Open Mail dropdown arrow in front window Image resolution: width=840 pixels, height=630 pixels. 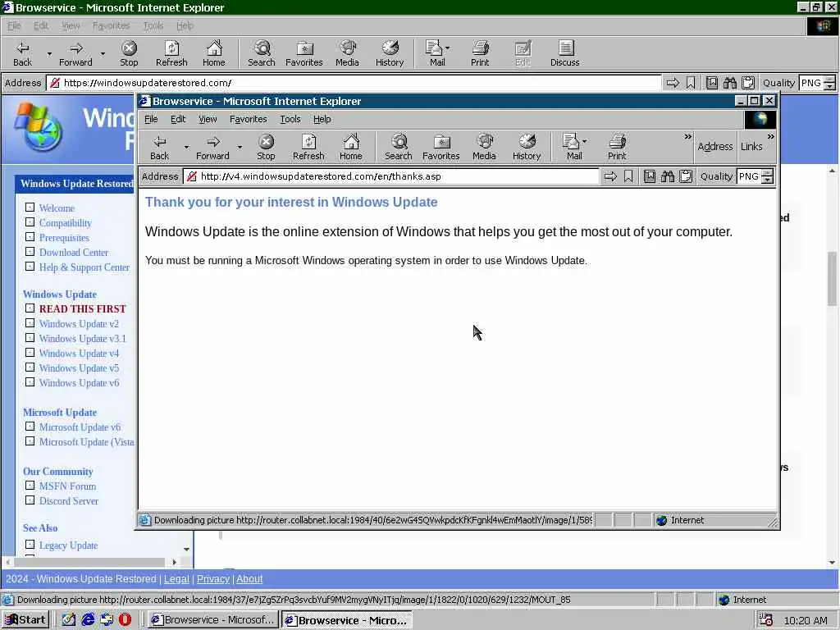(x=584, y=141)
